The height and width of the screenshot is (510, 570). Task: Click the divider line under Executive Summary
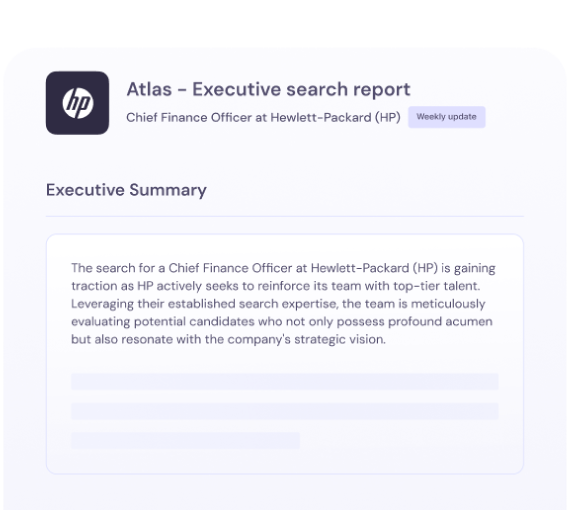[x=285, y=216]
